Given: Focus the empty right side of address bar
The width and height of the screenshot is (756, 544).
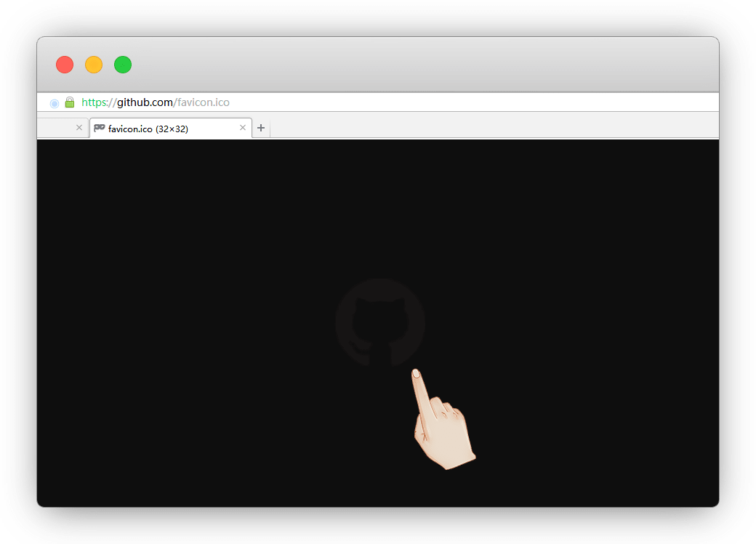Looking at the screenshot, I should click(x=472, y=102).
